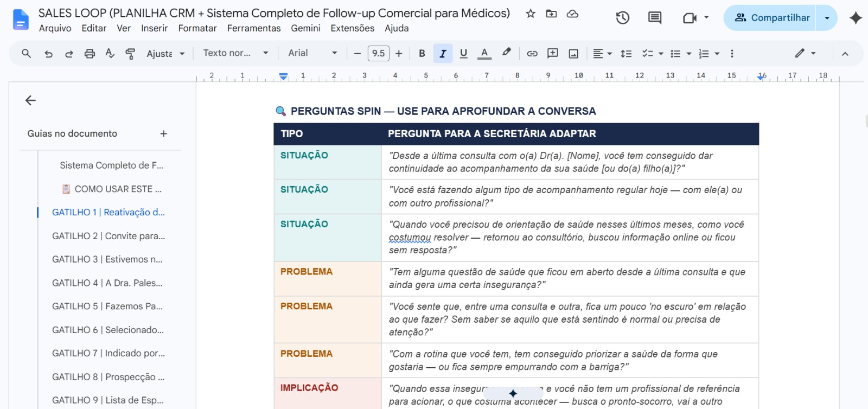The image size is (868, 409).
Task: Toggle italic formatting off
Action: coord(443,53)
